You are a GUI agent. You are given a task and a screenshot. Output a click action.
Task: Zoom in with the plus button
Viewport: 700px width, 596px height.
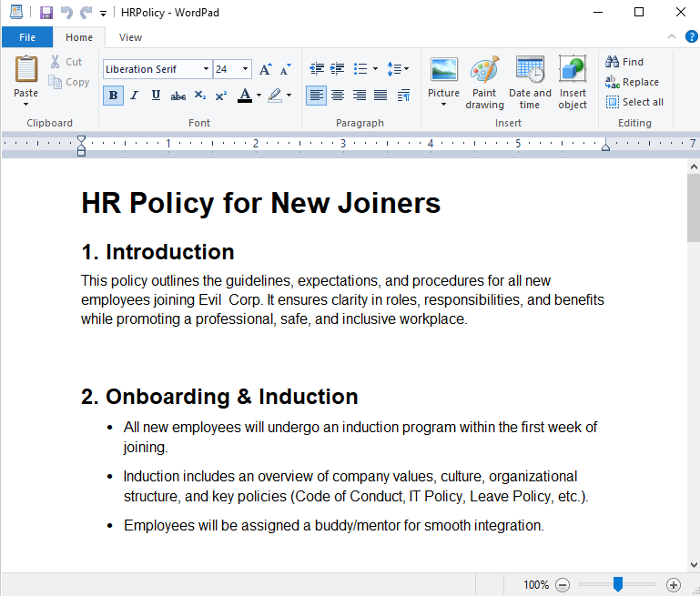pos(674,584)
